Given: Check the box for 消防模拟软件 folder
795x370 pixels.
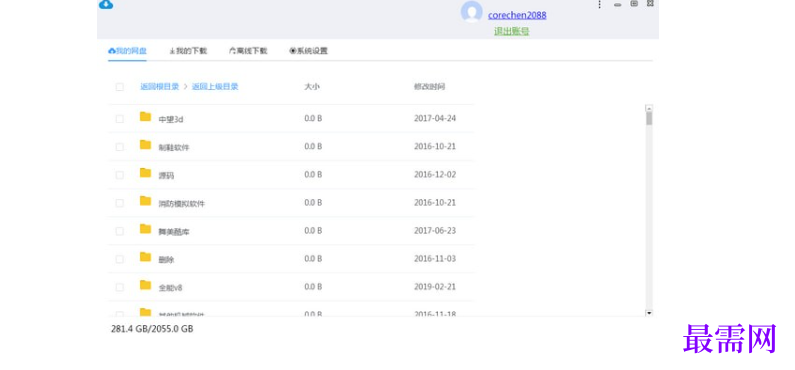Looking at the screenshot, I should [120, 203].
